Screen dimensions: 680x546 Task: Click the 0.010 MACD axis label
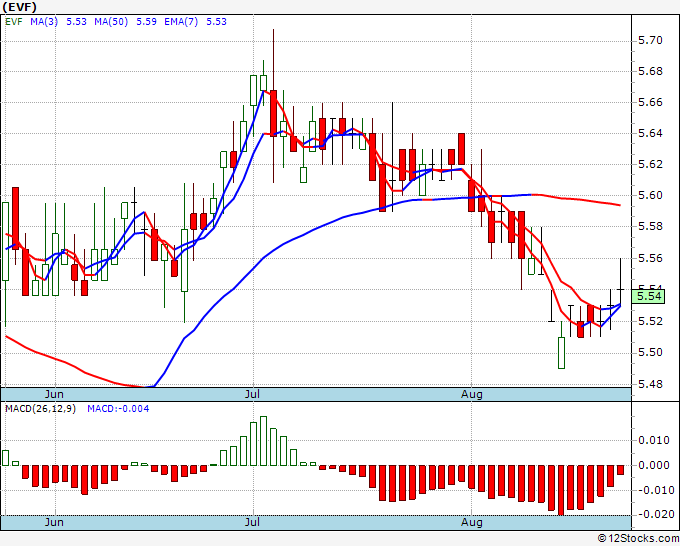click(x=654, y=441)
